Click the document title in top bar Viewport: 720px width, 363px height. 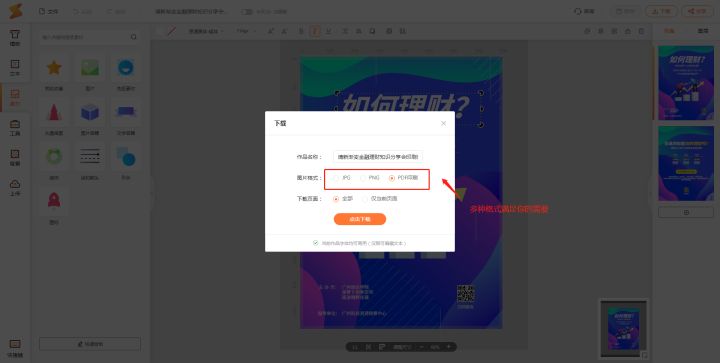click(191, 11)
